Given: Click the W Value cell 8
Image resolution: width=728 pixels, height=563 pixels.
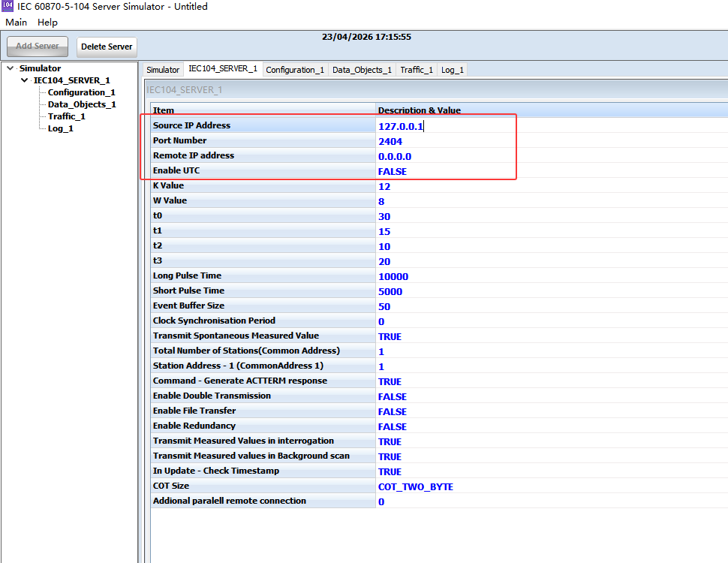Looking at the screenshot, I should [x=381, y=202].
